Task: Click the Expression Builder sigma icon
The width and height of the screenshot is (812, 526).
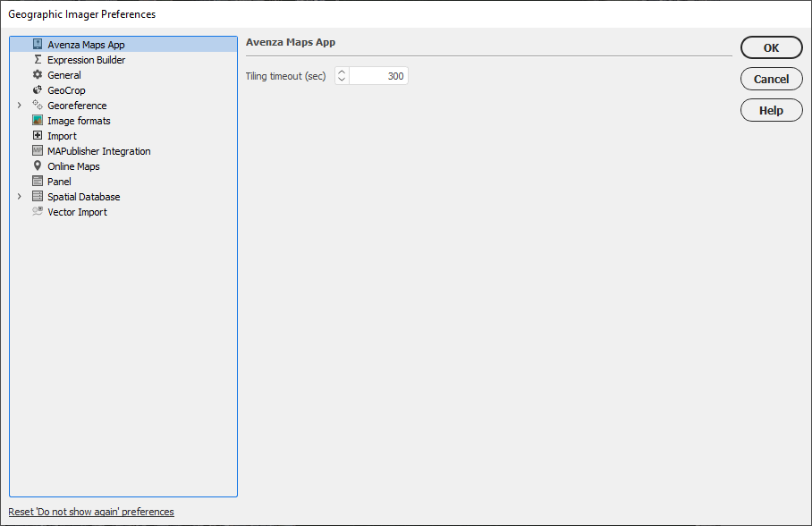Action: click(38, 59)
